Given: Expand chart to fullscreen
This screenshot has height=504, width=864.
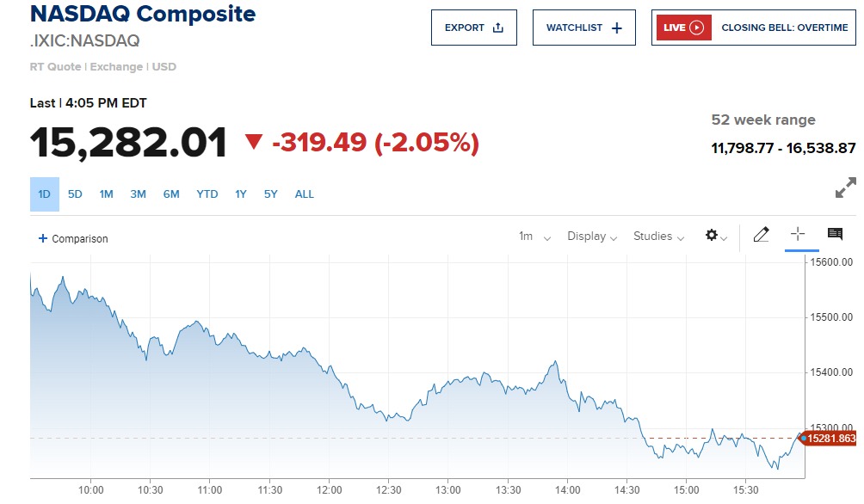Looking at the screenshot, I should (846, 187).
